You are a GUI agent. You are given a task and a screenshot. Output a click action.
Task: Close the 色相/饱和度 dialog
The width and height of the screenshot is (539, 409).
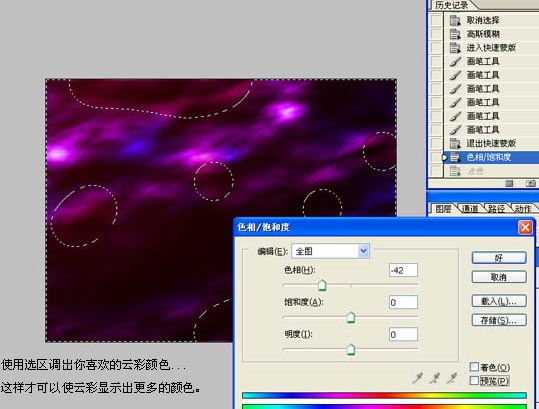(525, 227)
